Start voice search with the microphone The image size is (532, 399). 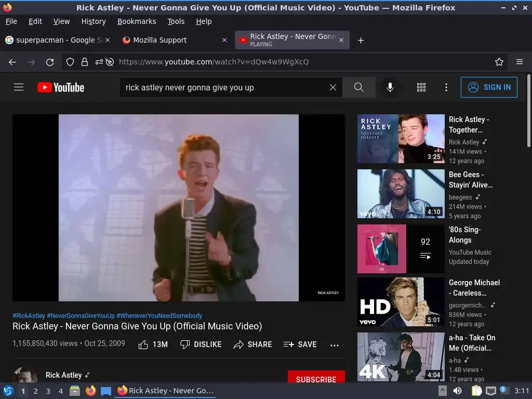390,87
